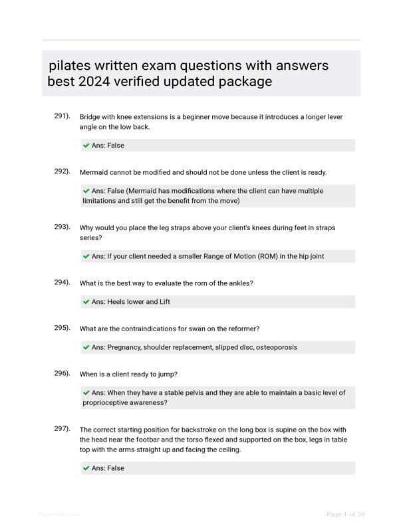Screen dimensions: 403x532
Task: Click the checkmark before the swan contraindications answer
Action: coord(86,347)
